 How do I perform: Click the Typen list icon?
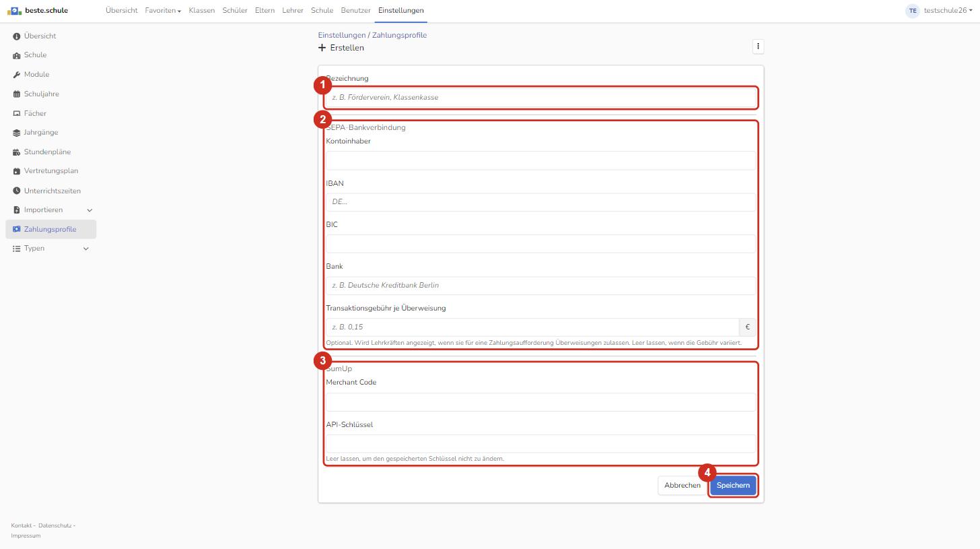pyautogui.click(x=17, y=249)
